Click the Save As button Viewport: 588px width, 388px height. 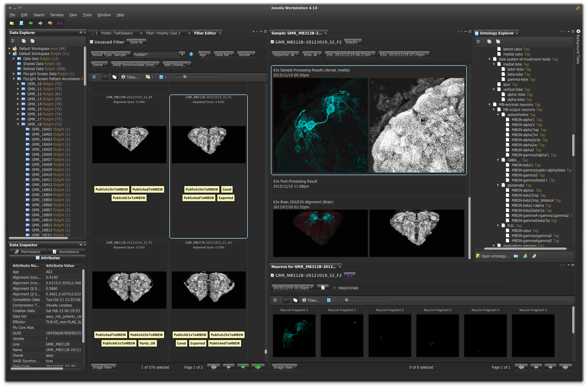point(136,42)
